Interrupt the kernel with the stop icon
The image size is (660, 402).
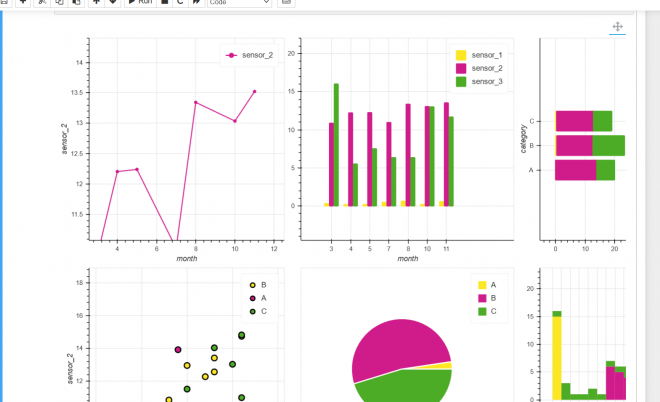tap(164, 3)
